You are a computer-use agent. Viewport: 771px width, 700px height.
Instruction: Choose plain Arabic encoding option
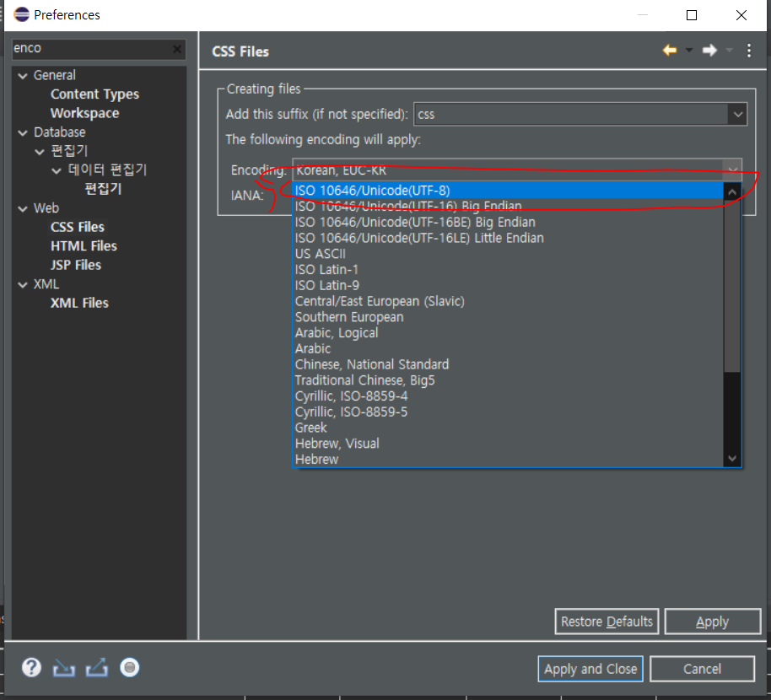pyautogui.click(x=508, y=348)
